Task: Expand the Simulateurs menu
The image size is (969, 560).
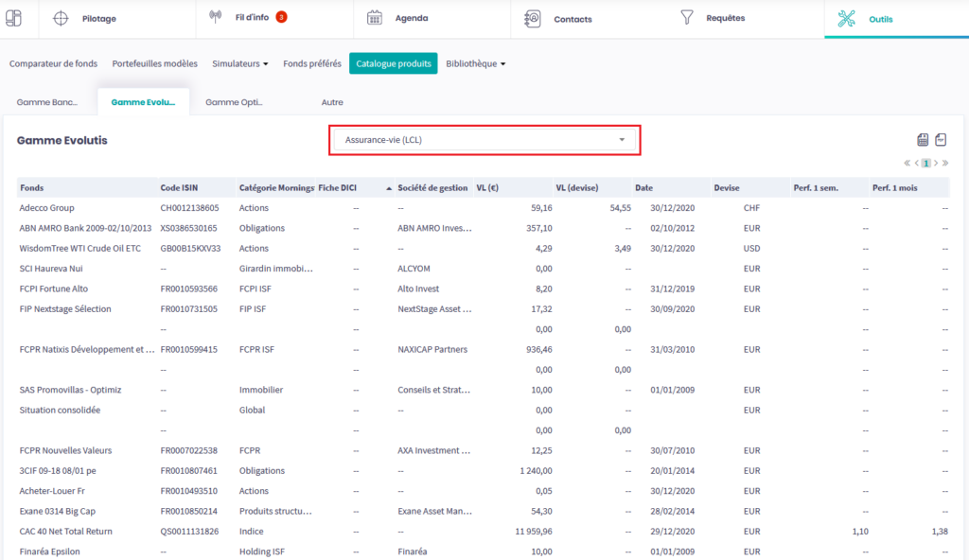Action: [x=240, y=63]
